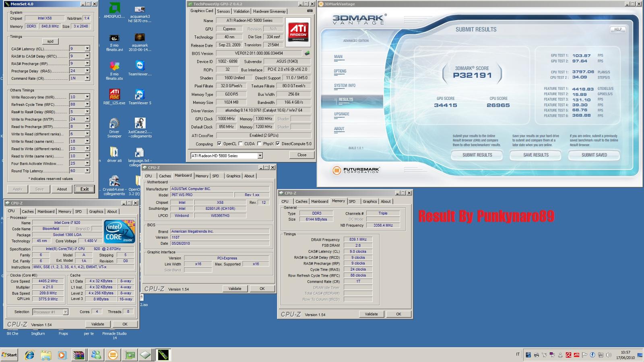Screen dimensions: 644x362
Task: Open SPD tab in CPU-Z Mainboard window
Action: tap(216, 176)
